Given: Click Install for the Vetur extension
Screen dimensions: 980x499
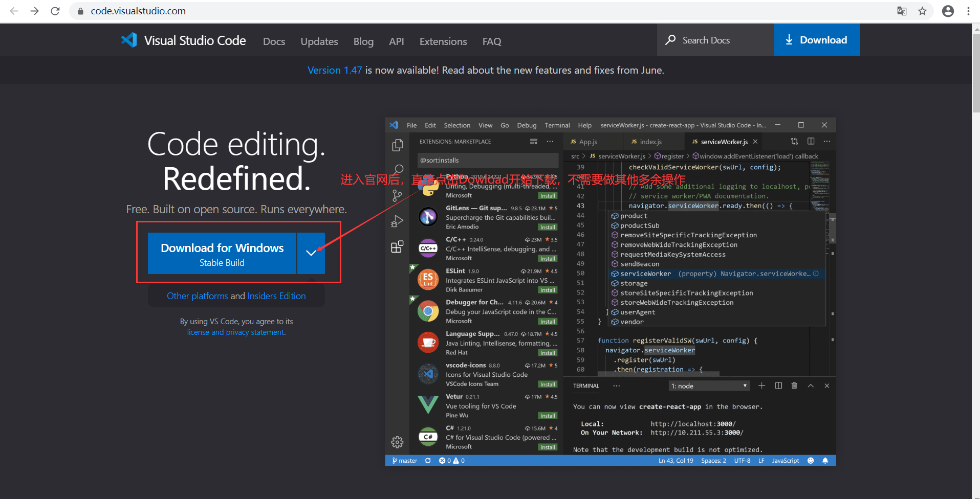Looking at the screenshot, I should pos(548,416).
